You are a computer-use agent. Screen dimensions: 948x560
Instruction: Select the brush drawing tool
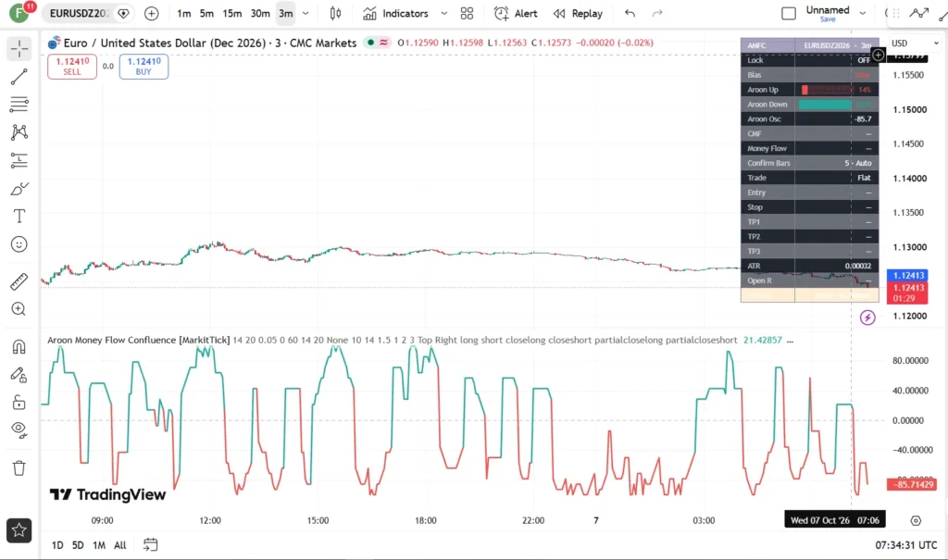point(19,189)
